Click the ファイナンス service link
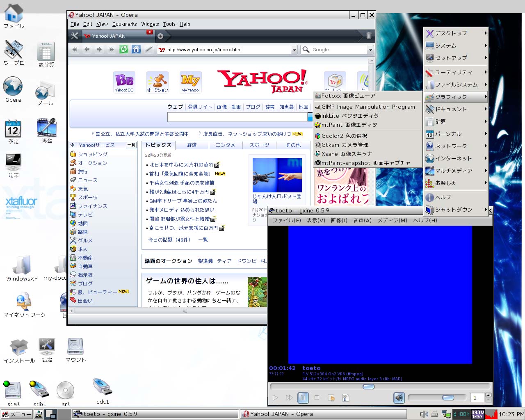 coord(93,206)
